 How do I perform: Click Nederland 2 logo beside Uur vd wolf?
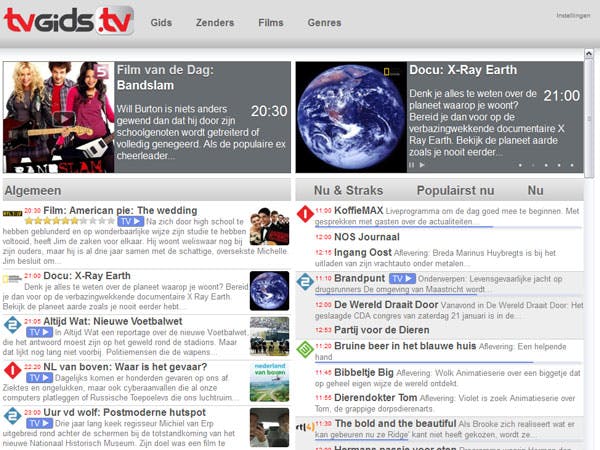coord(12,416)
